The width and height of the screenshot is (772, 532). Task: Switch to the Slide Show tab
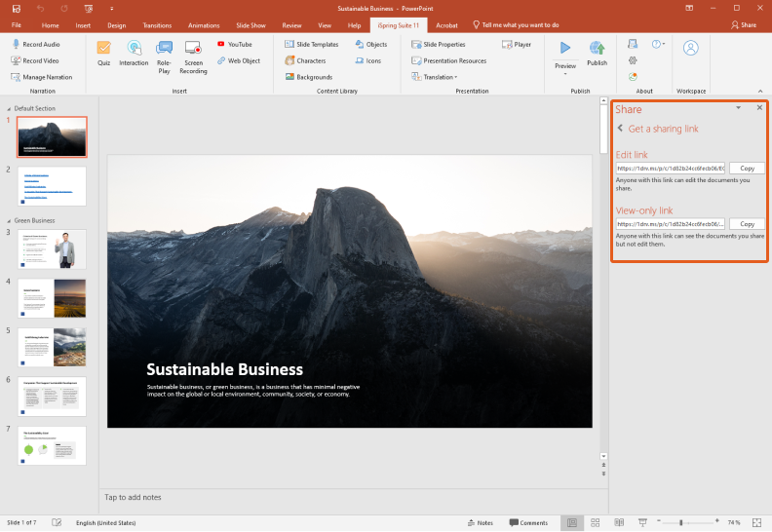pos(251,25)
